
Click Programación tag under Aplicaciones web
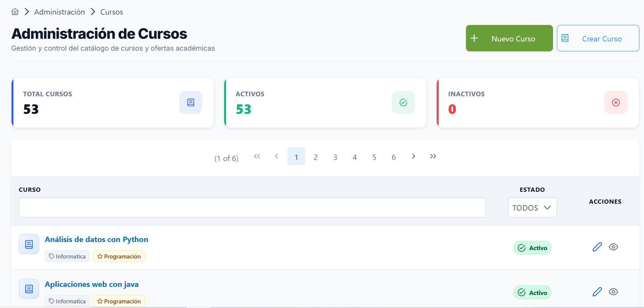pos(119,301)
